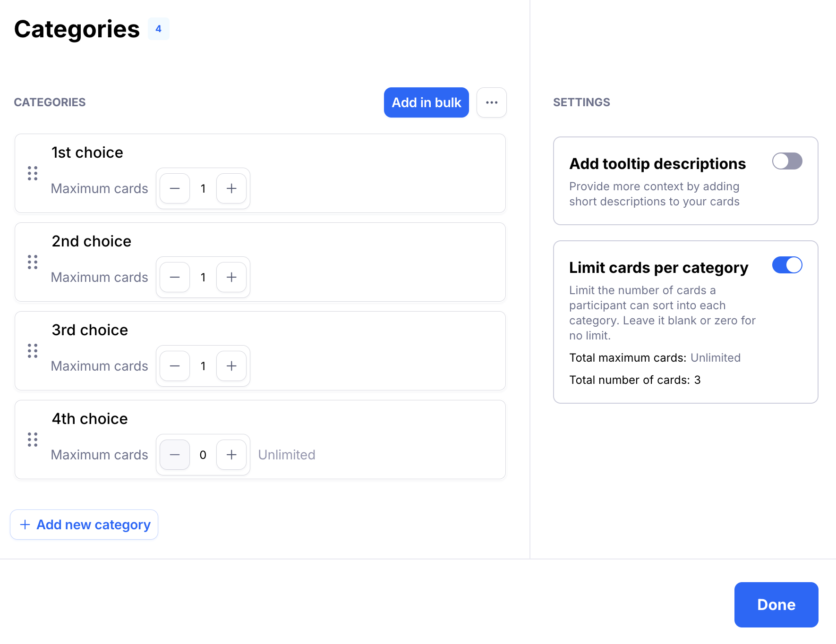836x644 pixels.
Task: Edit the 4th choice category name
Action: tap(90, 419)
